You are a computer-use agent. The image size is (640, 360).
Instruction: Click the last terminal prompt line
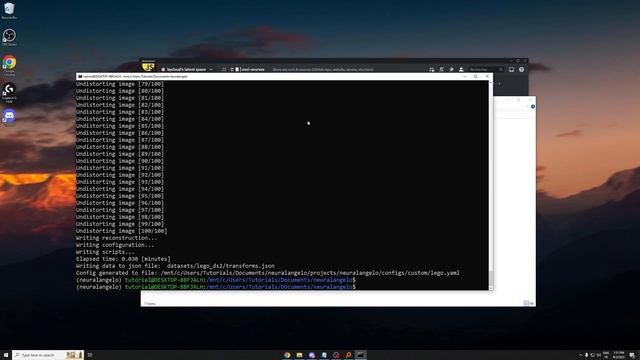coord(216,287)
